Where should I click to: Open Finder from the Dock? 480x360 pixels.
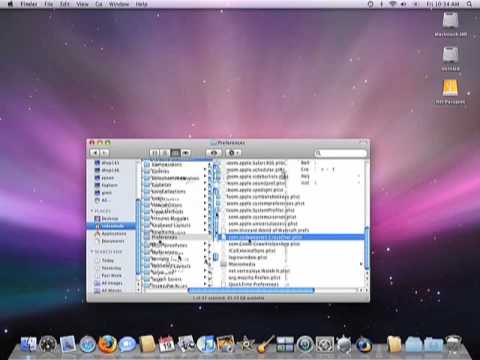point(29,344)
